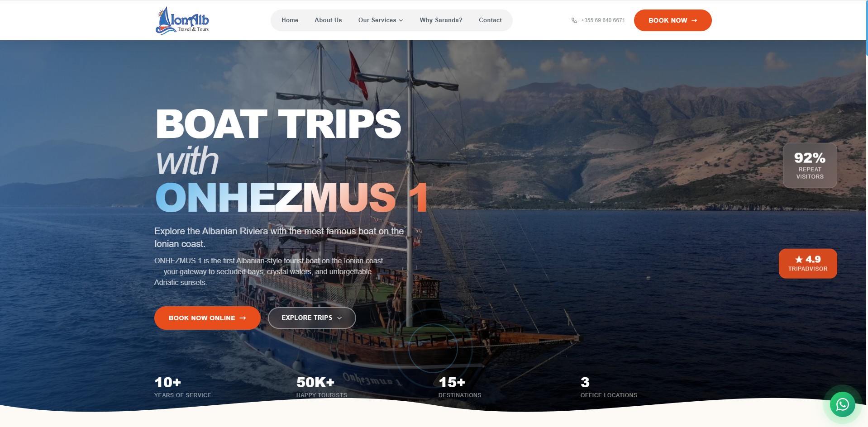Click the star icon on TripAdvisor badge
Screen dimensions: 868x427
click(x=799, y=259)
